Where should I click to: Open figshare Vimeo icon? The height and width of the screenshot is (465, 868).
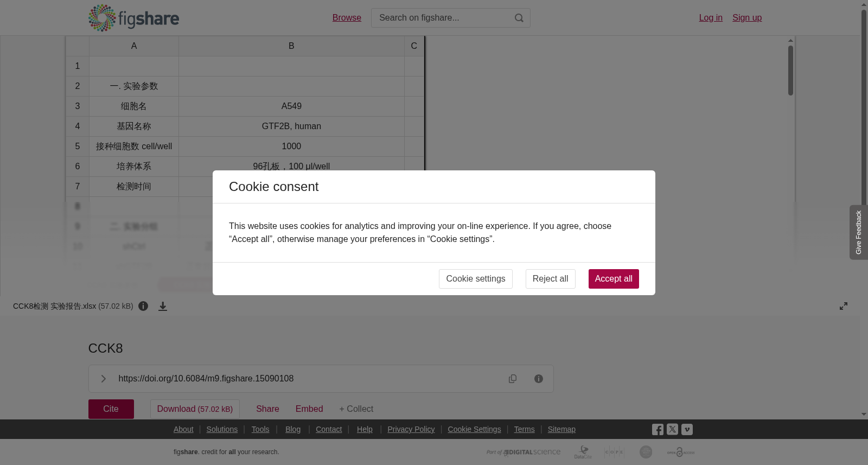click(687, 429)
